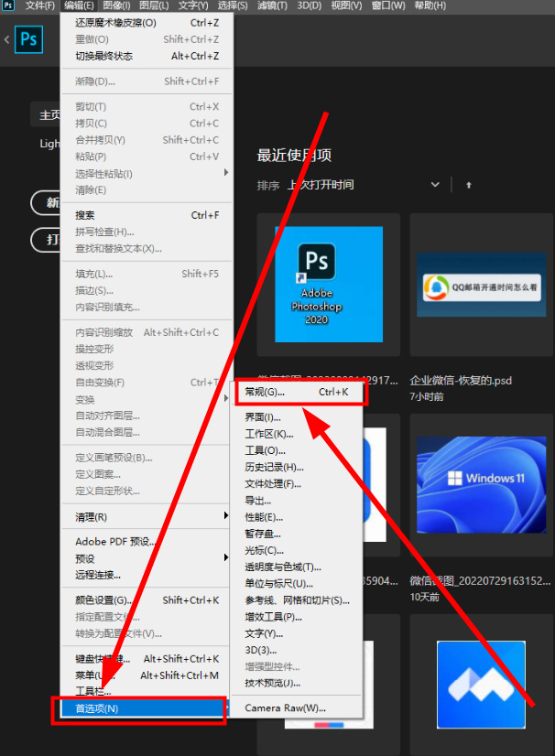This screenshot has height=756, width=555.
Task: Open Windows 11 recent file thumbnail
Action: 482,485
